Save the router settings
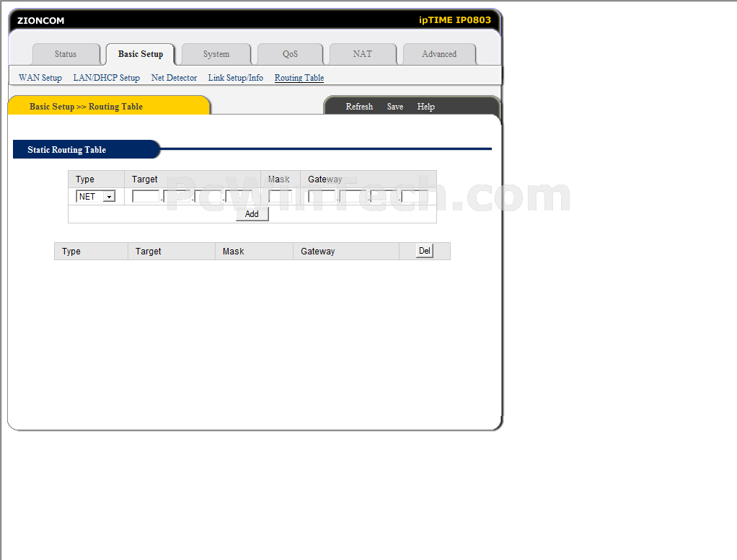 (x=394, y=107)
